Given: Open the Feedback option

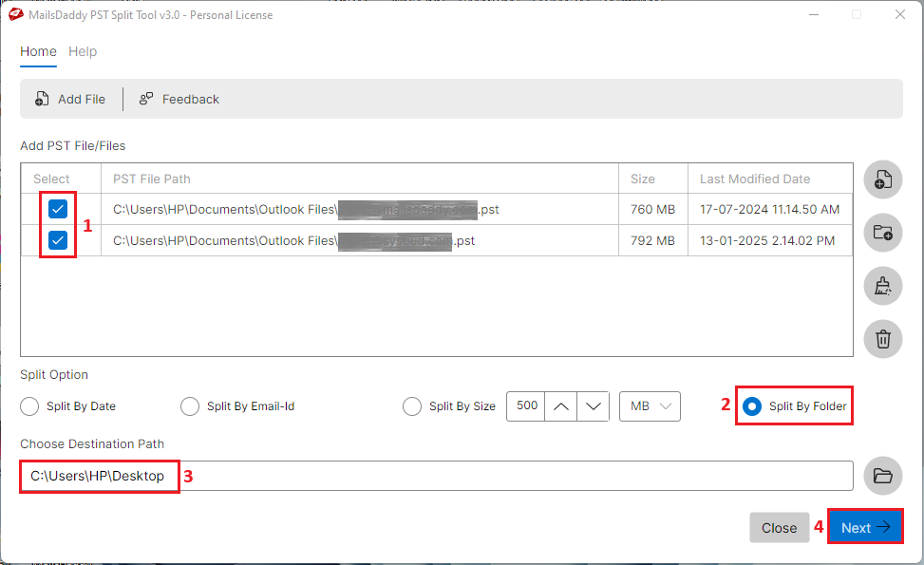Looking at the screenshot, I should coord(179,99).
